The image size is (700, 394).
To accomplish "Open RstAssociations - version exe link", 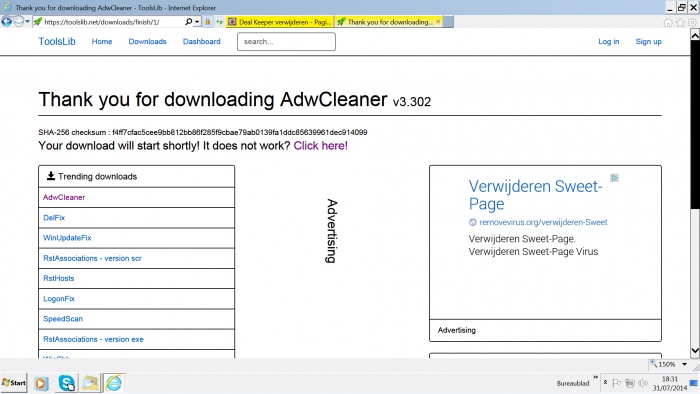I will coord(93,339).
